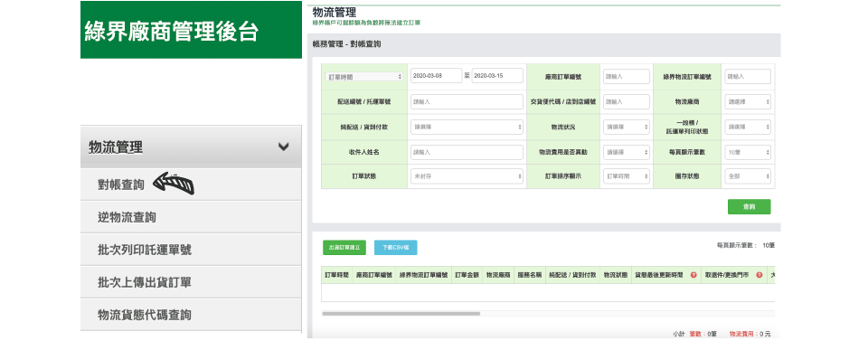Collapse the 物流管理 sidebar section chevron

point(283,147)
